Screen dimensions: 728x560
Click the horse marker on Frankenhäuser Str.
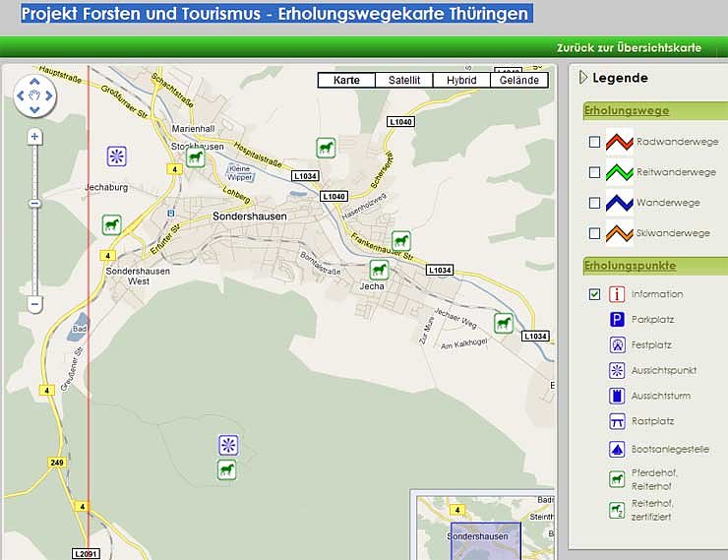[400, 240]
